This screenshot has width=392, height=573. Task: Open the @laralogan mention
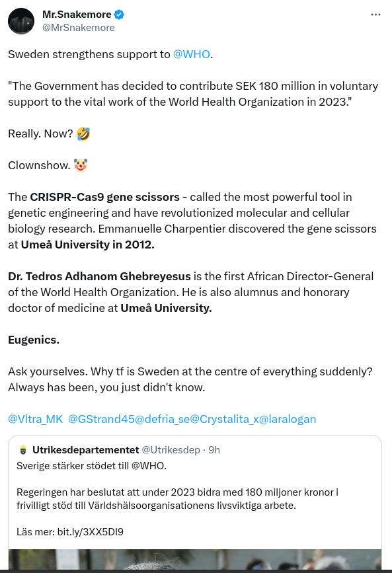288,419
